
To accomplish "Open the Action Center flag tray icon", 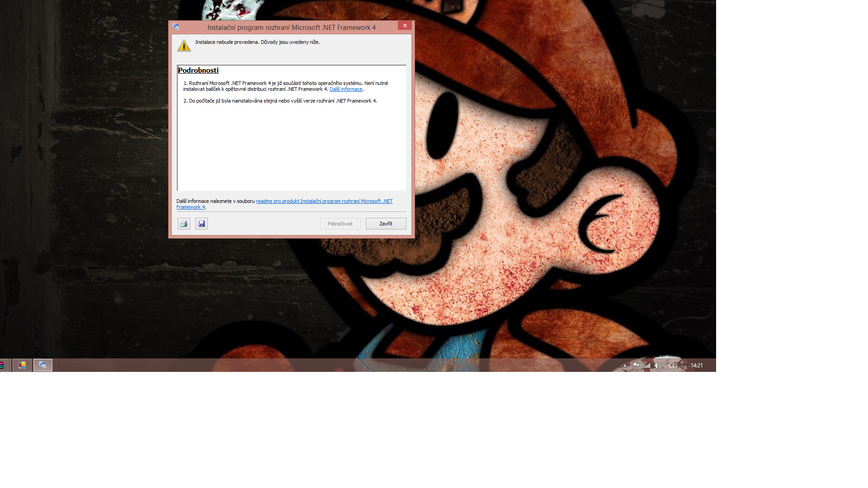I will pyautogui.click(x=636, y=366).
